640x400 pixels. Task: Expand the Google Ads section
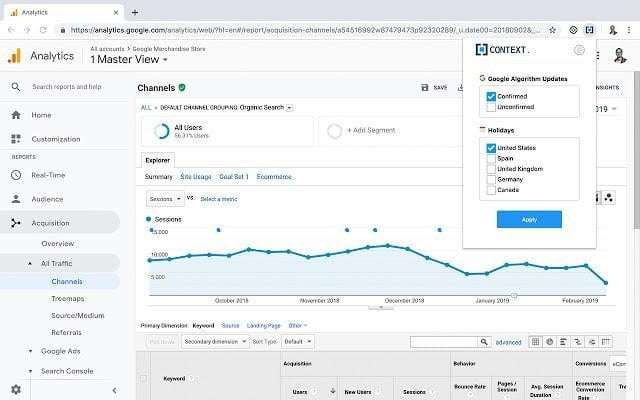pyautogui.click(x=30, y=351)
